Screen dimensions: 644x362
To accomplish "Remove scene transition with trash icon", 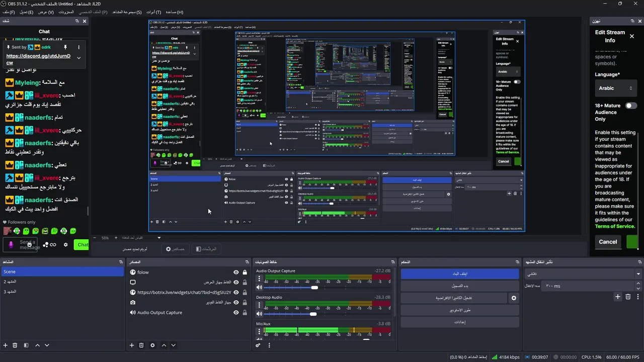I will coord(628,297).
